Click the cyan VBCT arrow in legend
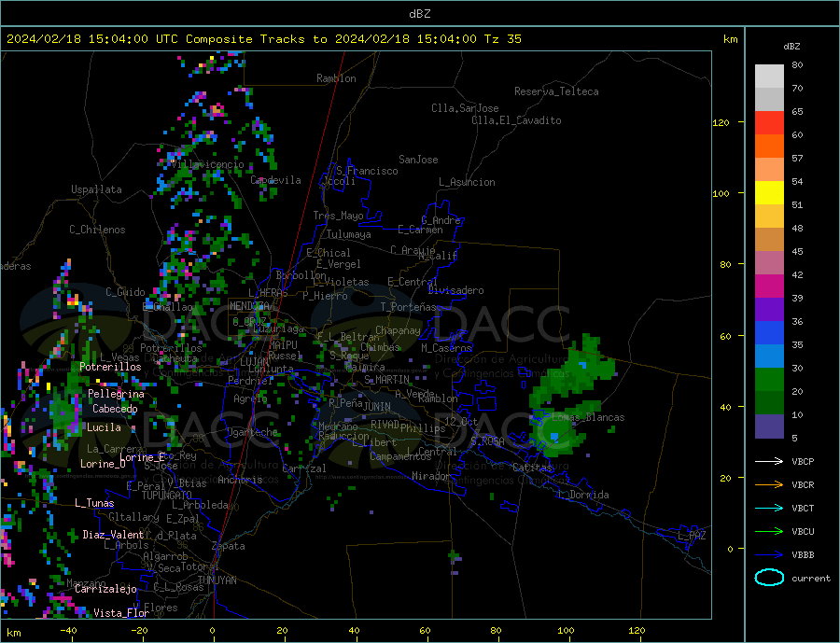Viewport: 840px width, 643px height. point(769,508)
